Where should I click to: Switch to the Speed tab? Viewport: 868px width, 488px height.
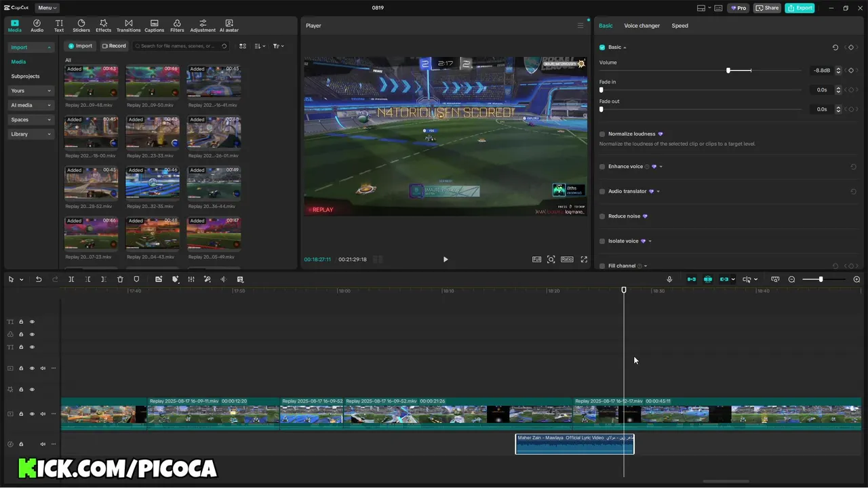pos(679,26)
